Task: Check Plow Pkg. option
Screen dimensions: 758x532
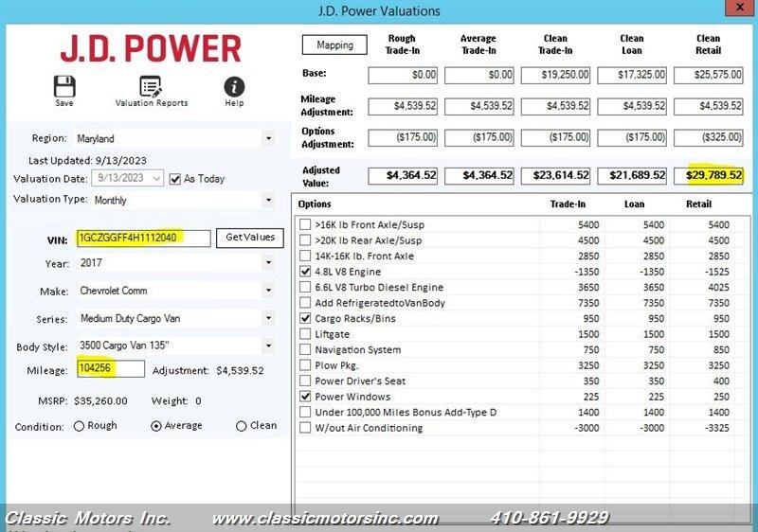Action: pos(305,365)
